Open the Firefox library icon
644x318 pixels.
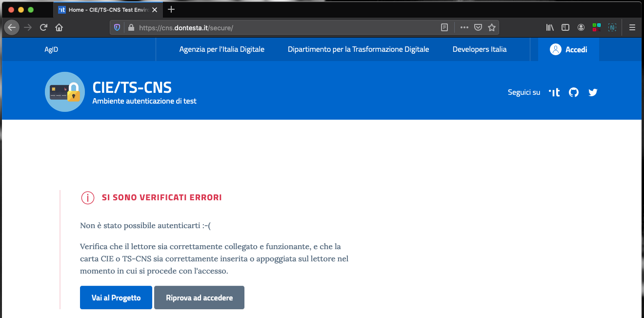549,27
